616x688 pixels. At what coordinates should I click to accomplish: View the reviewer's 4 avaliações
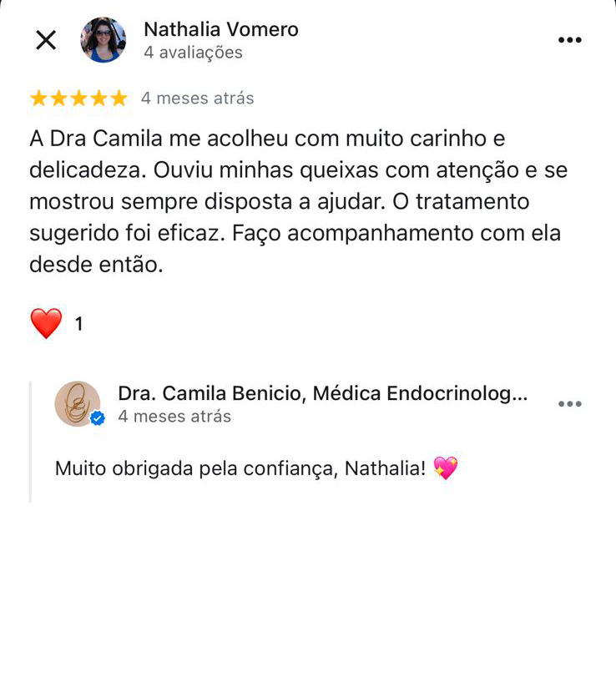193,53
